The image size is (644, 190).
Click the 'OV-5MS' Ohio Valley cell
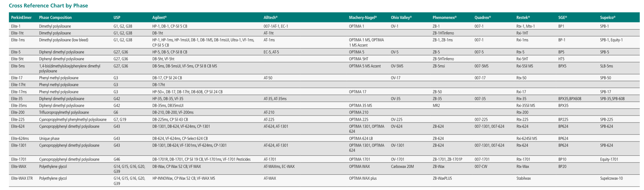point(397,66)
